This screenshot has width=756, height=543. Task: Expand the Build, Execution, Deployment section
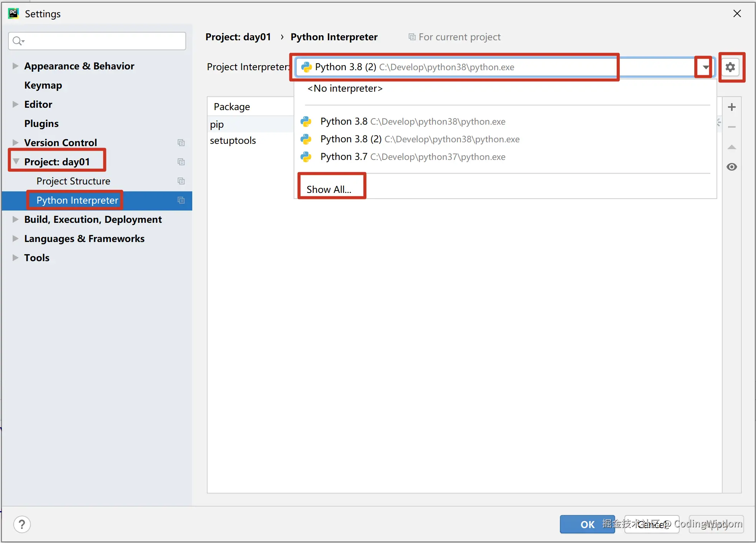(15, 219)
